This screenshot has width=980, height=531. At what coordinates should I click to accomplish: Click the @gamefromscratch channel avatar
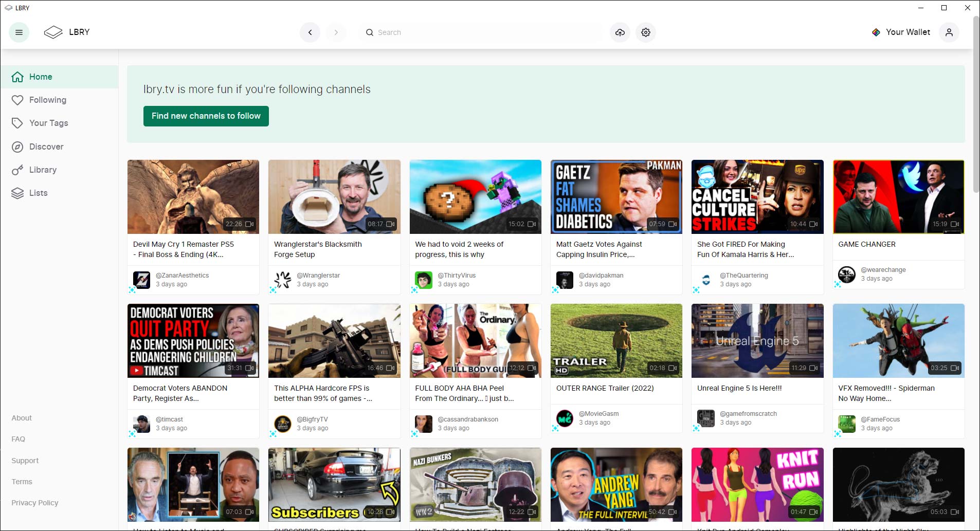pyautogui.click(x=706, y=418)
